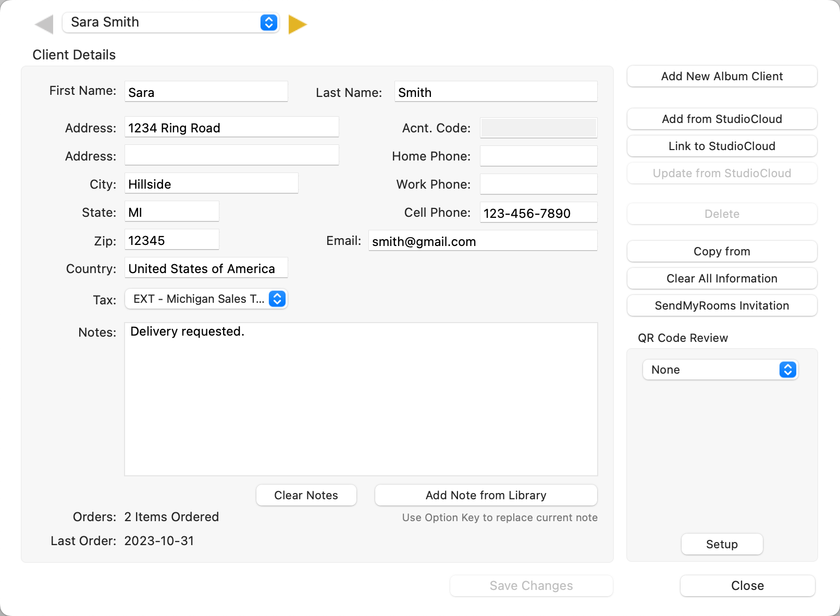
Task: Click inside the Notes text area
Action: point(361,399)
